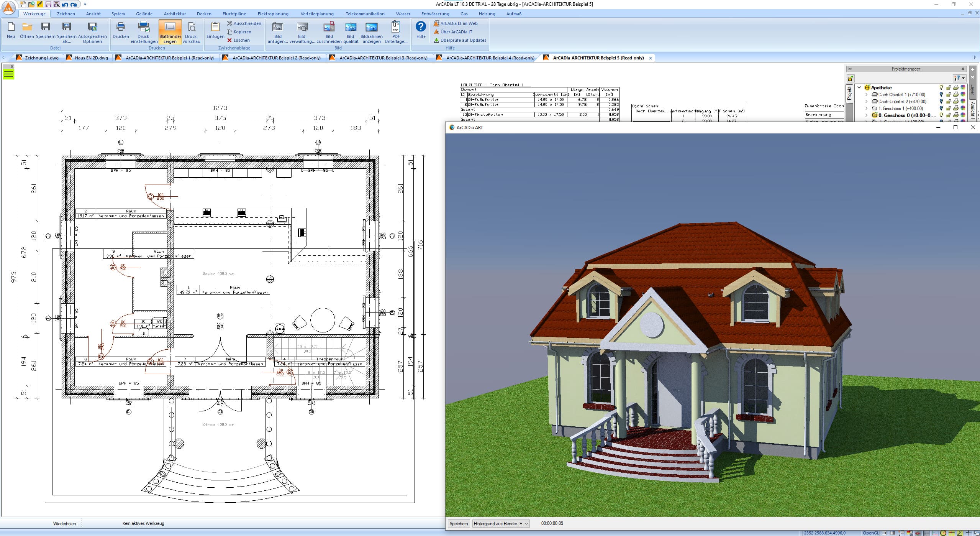Image resolution: width=980 pixels, height=536 pixels.
Task: Click the redo arrow in quick access toolbar
Action: click(x=74, y=5)
